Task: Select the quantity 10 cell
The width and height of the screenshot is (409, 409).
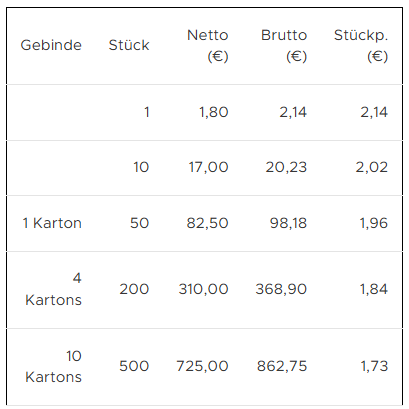Action: [141, 167]
